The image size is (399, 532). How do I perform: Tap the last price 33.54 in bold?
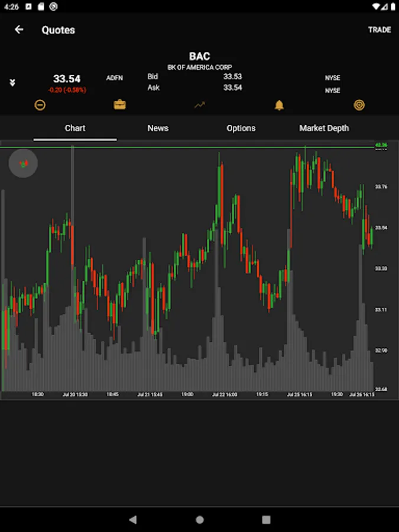(x=67, y=79)
